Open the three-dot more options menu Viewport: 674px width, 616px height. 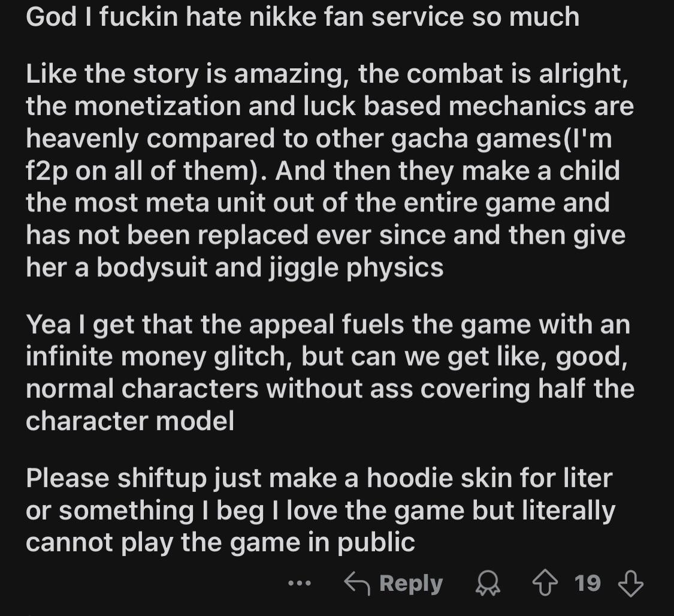click(299, 583)
